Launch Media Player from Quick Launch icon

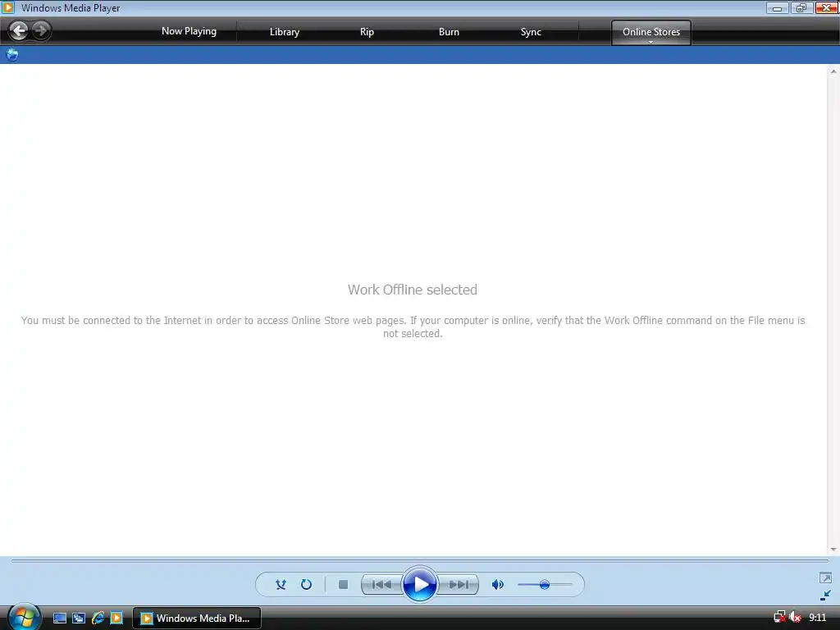116,619
